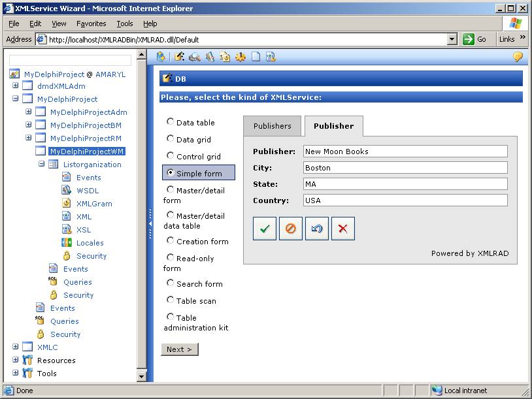This screenshot has height=399, width=532.
Task: Click the yellow speech bubble help icon
Action: (x=518, y=57)
